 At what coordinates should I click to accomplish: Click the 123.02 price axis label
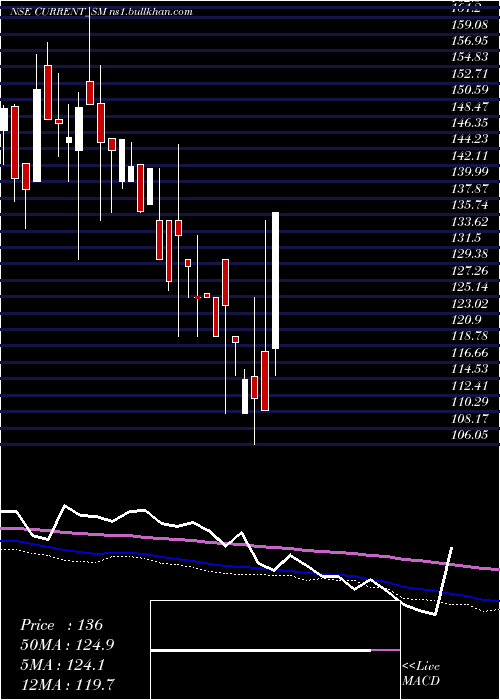[470, 304]
